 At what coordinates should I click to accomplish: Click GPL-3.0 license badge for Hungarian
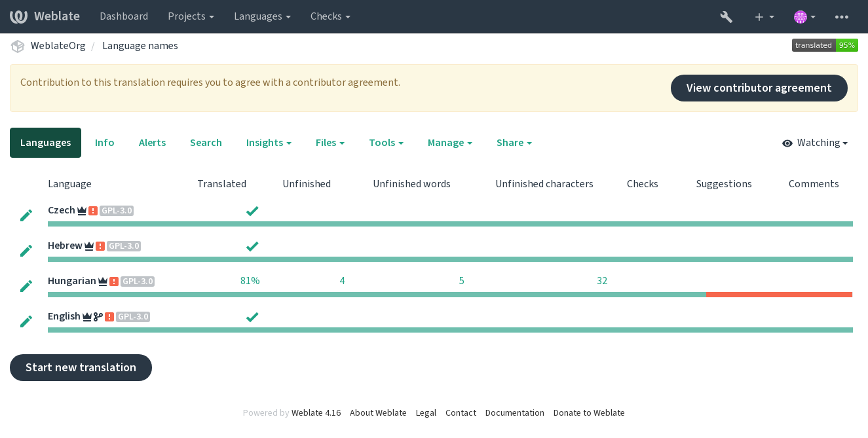(138, 282)
